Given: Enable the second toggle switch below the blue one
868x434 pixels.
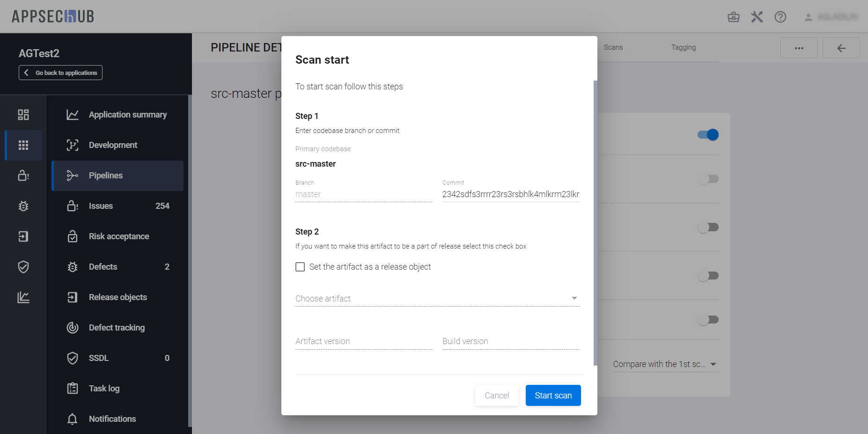Looking at the screenshot, I should tap(708, 179).
